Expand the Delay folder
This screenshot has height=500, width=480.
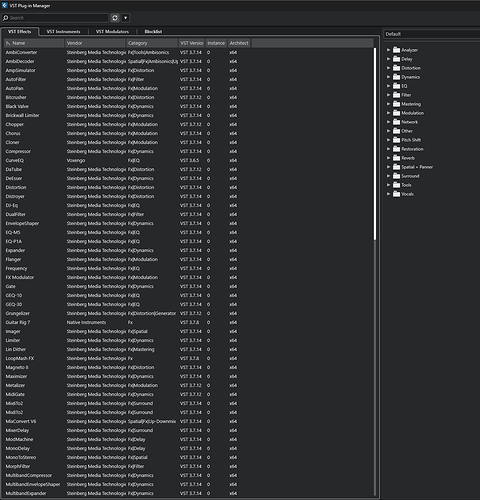click(388, 59)
